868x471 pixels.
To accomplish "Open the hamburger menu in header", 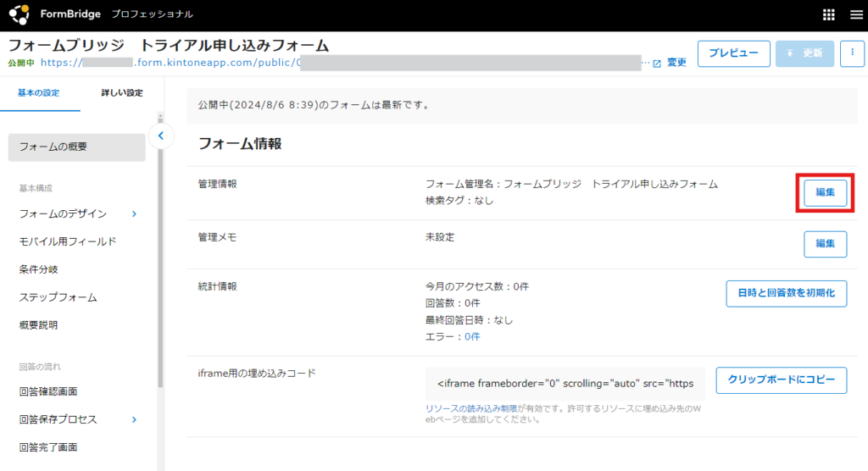I will click(x=853, y=14).
